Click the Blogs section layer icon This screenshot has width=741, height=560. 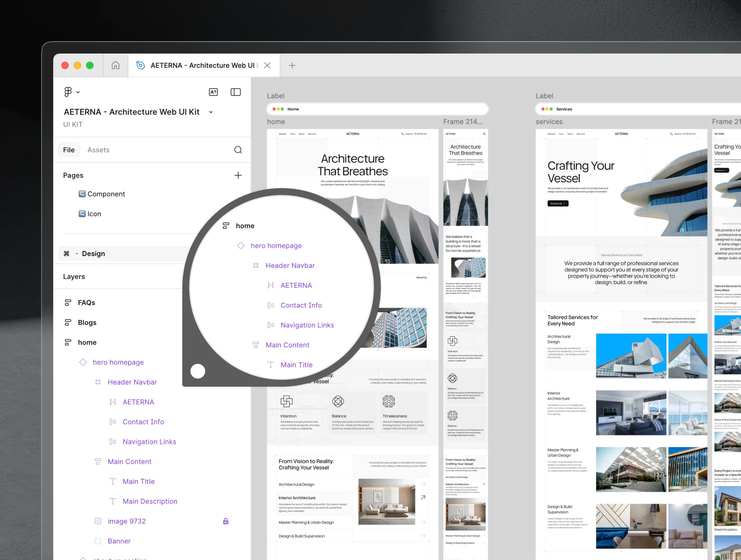[x=68, y=322]
